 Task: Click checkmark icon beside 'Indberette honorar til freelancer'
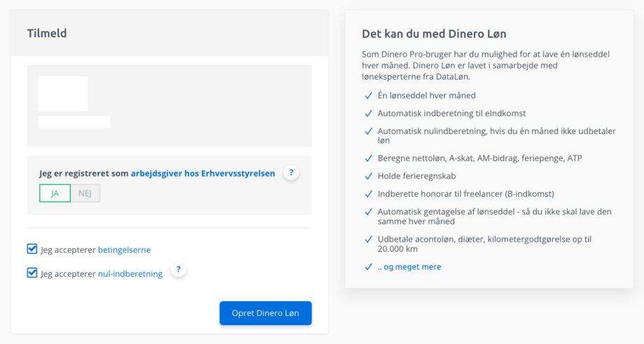pyautogui.click(x=368, y=194)
